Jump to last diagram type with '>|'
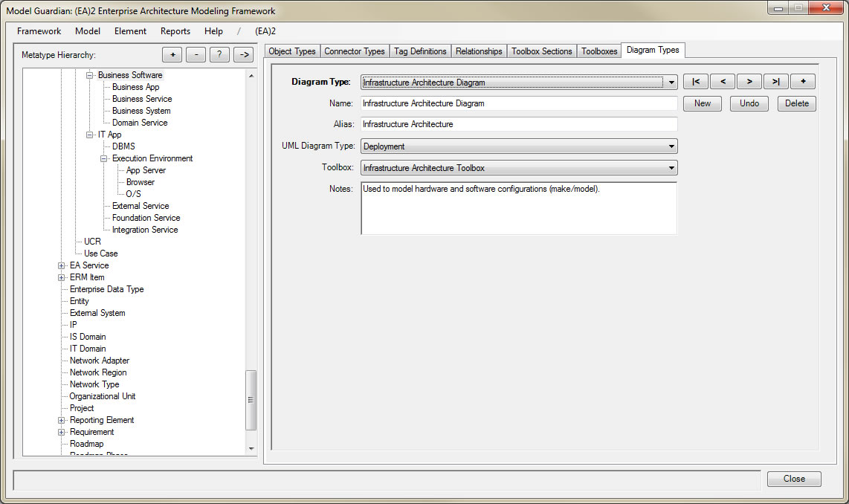The image size is (849, 504). coord(776,82)
